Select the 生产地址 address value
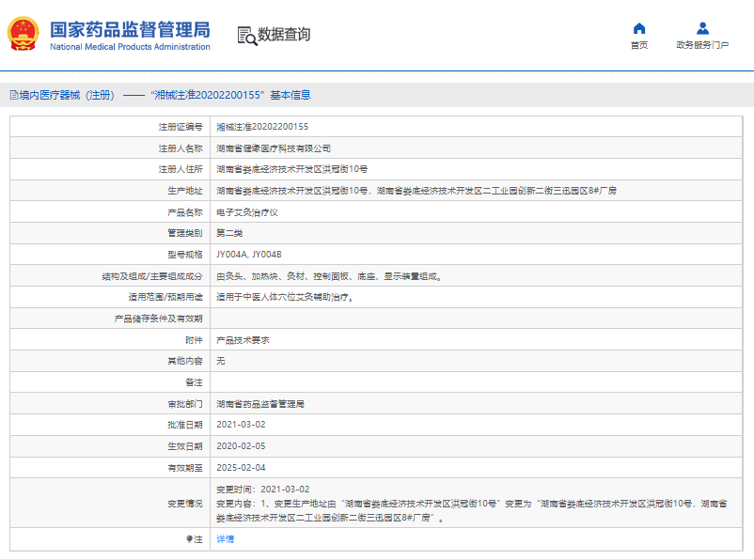The height and width of the screenshot is (560, 754). (x=416, y=191)
